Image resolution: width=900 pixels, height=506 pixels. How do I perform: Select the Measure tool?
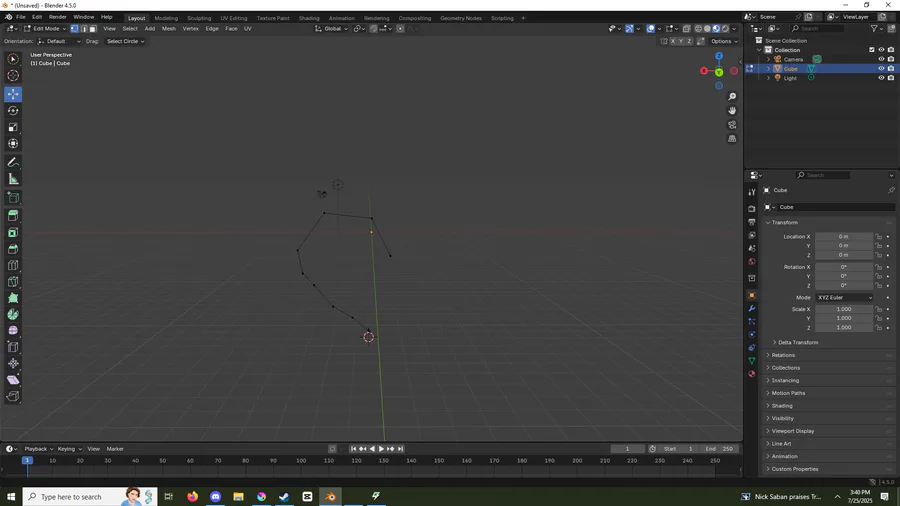coord(13,180)
